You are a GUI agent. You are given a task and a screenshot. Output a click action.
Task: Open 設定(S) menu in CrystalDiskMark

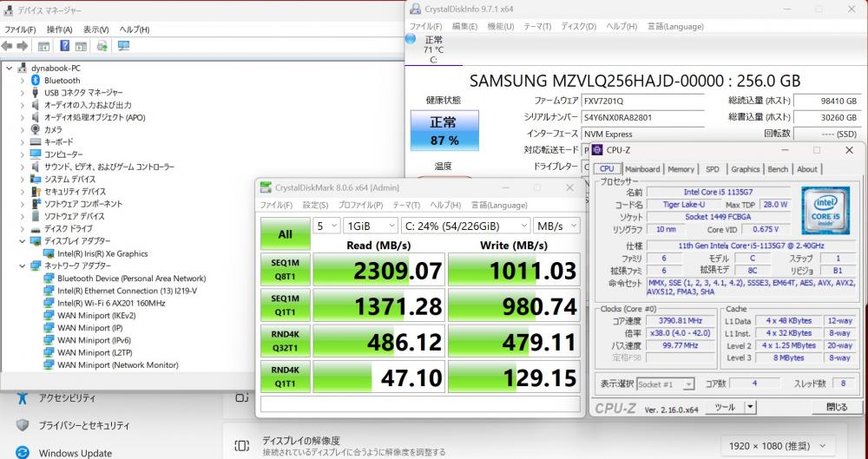pyautogui.click(x=316, y=205)
